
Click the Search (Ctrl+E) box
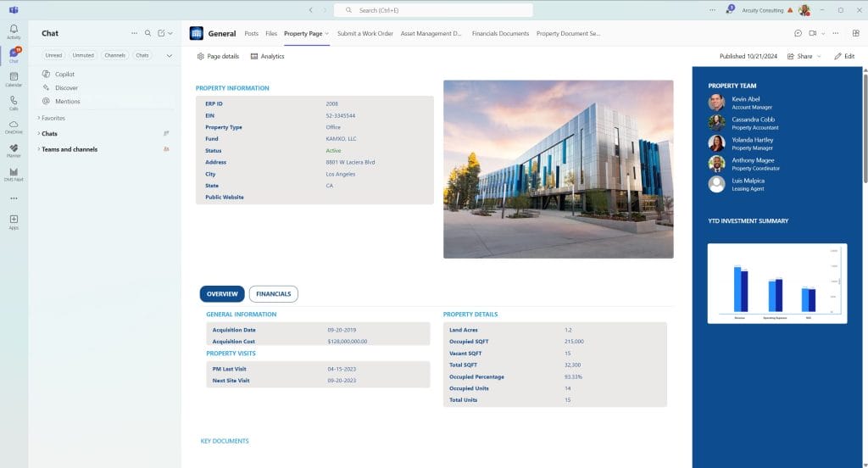(433, 10)
